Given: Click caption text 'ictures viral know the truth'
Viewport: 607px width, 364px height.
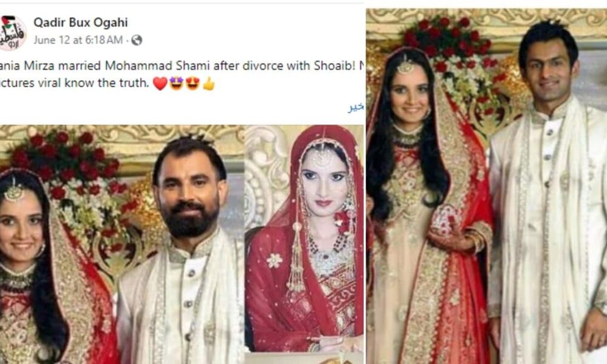Looking at the screenshot, I should 74,83.
